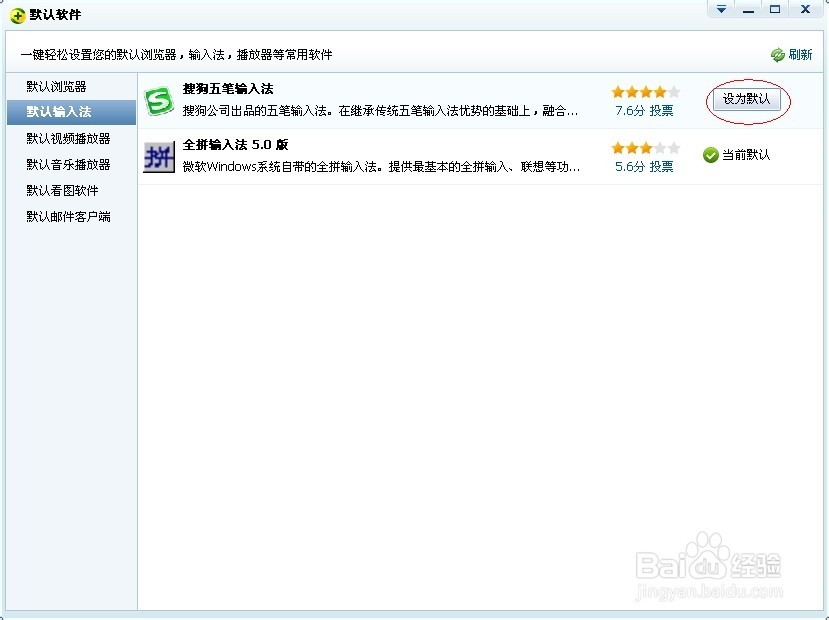Switch to 默认音乐播放器 category
This screenshot has width=829, height=620.
coord(68,164)
